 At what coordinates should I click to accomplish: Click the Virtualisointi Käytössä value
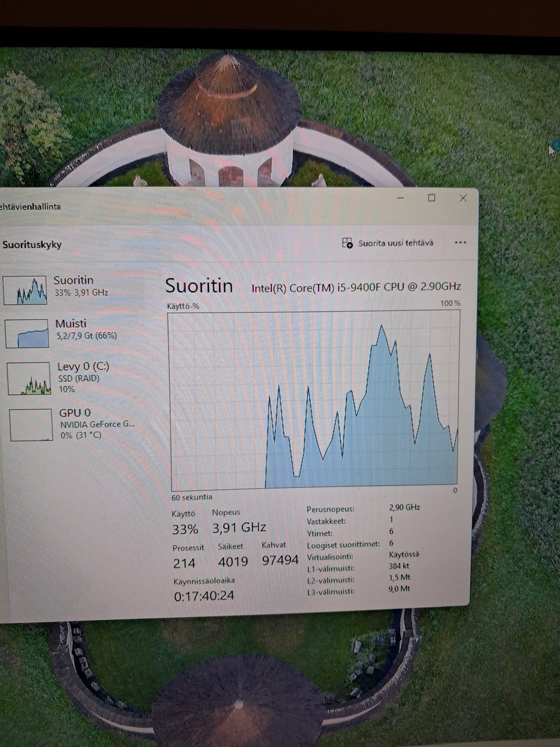click(x=404, y=554)
